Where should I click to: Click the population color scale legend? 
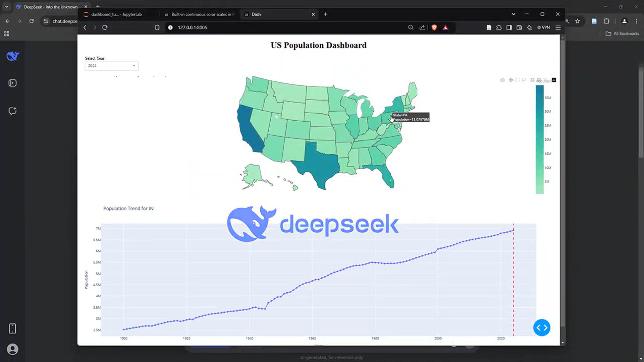click(x=540, y=139)
